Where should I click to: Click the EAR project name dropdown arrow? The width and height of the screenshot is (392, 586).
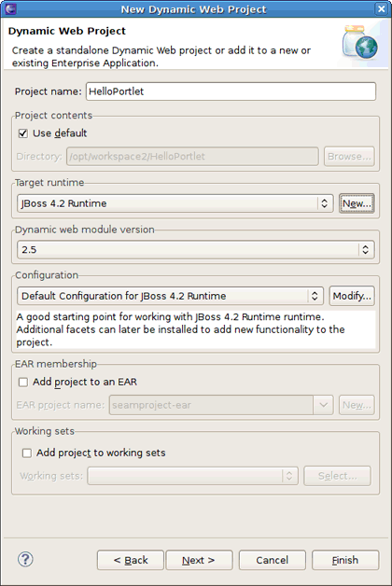click(323, 405)
